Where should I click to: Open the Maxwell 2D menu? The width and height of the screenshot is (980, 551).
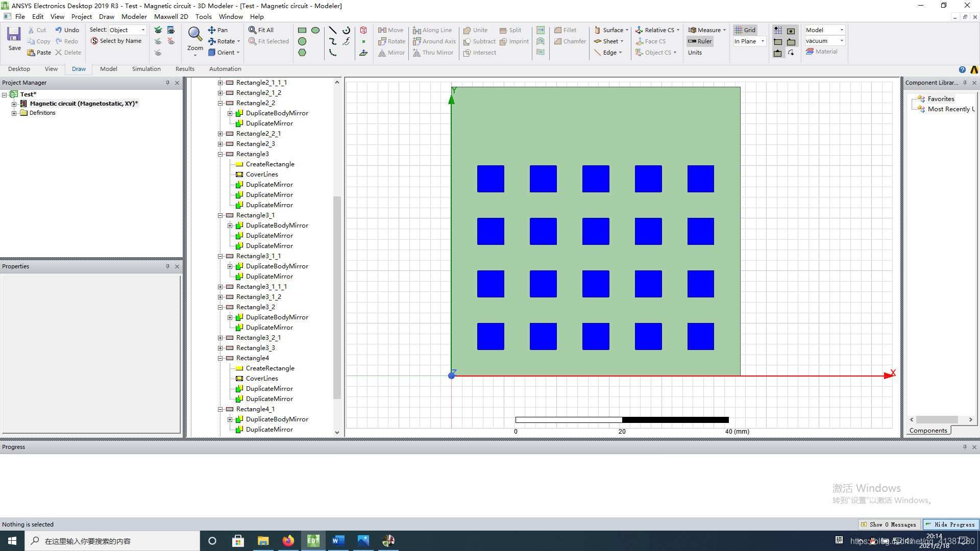171,17
